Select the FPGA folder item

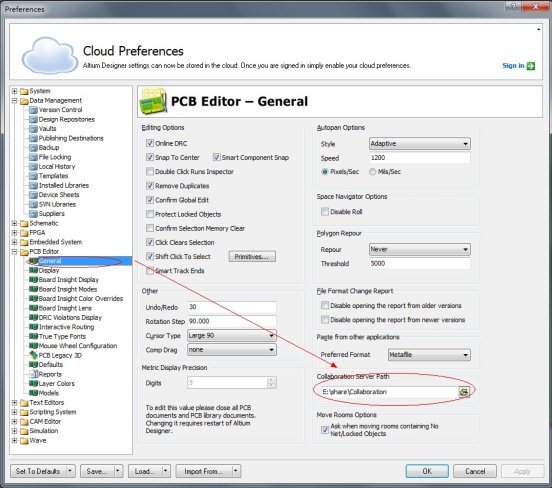click(x=37, y=233)
